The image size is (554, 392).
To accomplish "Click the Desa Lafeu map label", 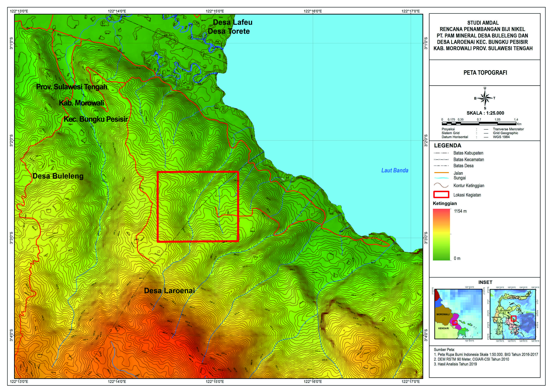I will pos(233,22).
